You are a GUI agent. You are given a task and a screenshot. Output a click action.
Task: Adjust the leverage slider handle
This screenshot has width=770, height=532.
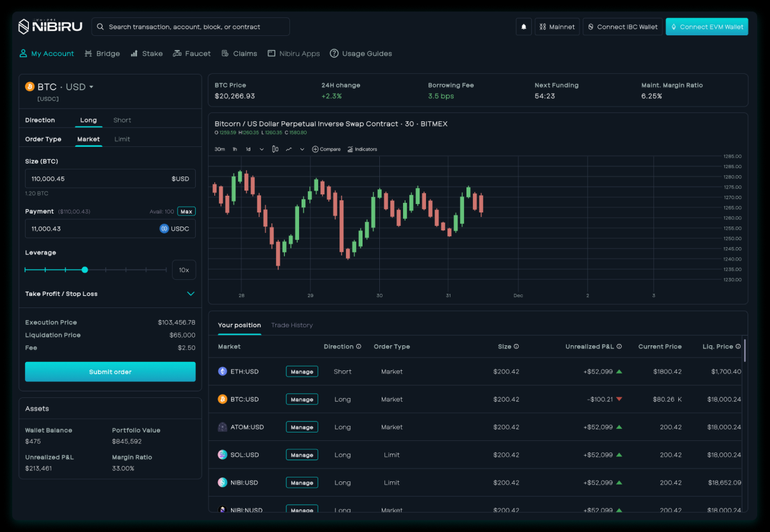click(x=85, y=270)
